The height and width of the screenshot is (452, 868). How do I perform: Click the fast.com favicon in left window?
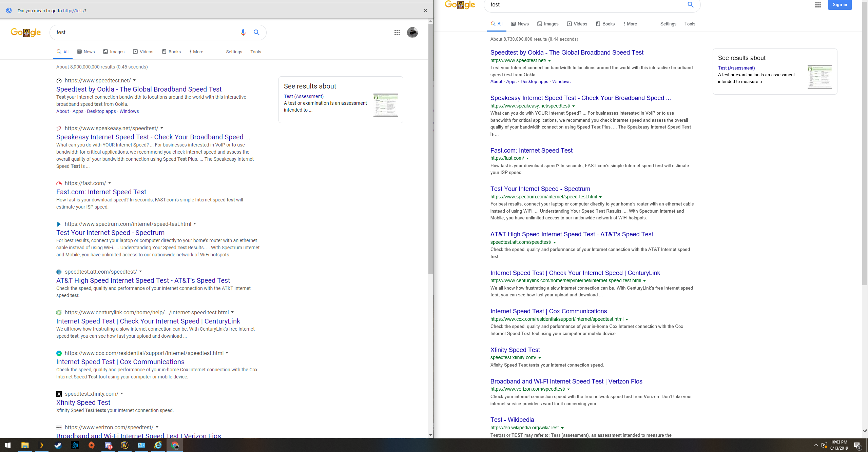tap(59, 183)
